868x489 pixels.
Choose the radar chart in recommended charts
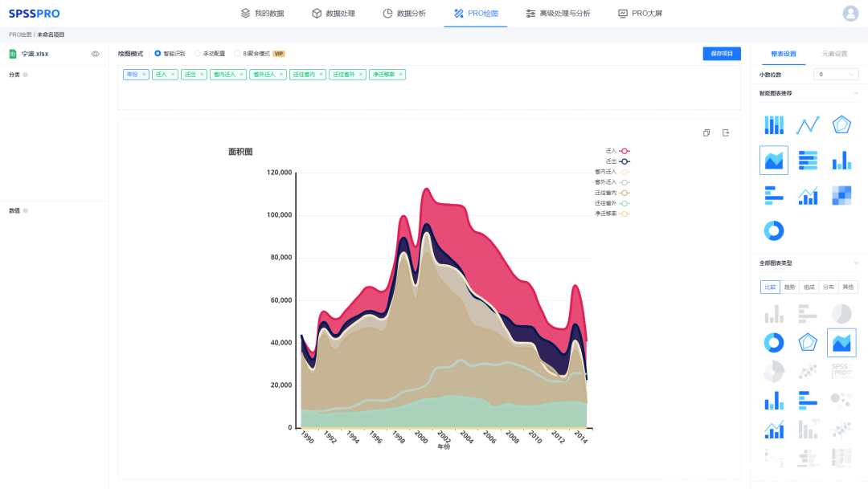point(841,125)
